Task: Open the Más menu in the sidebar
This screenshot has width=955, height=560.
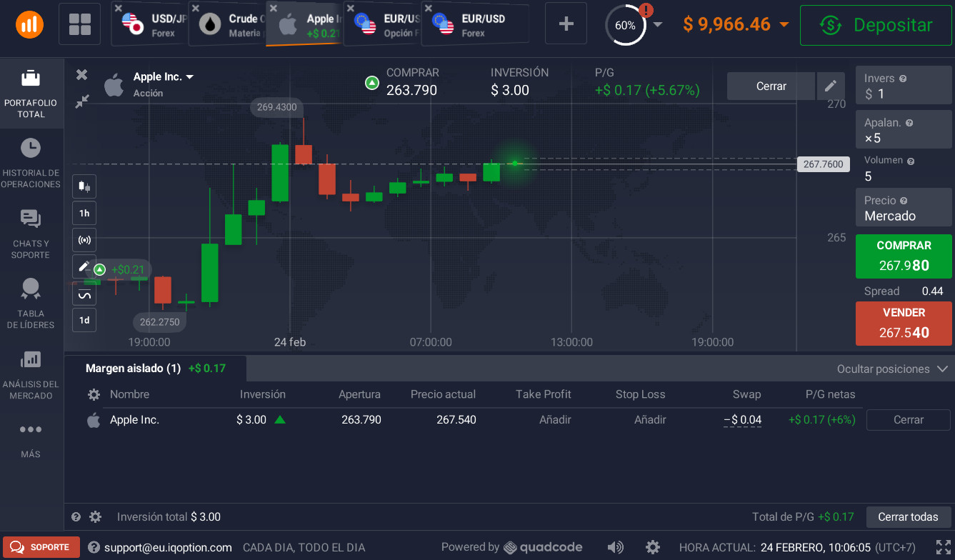Action: pyautogui.click(x=31, y=439)
